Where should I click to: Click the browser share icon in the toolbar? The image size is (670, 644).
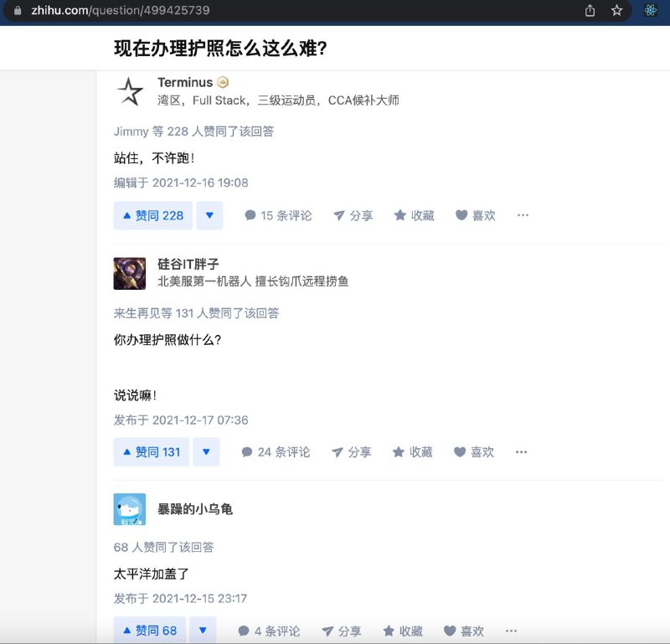589,12
